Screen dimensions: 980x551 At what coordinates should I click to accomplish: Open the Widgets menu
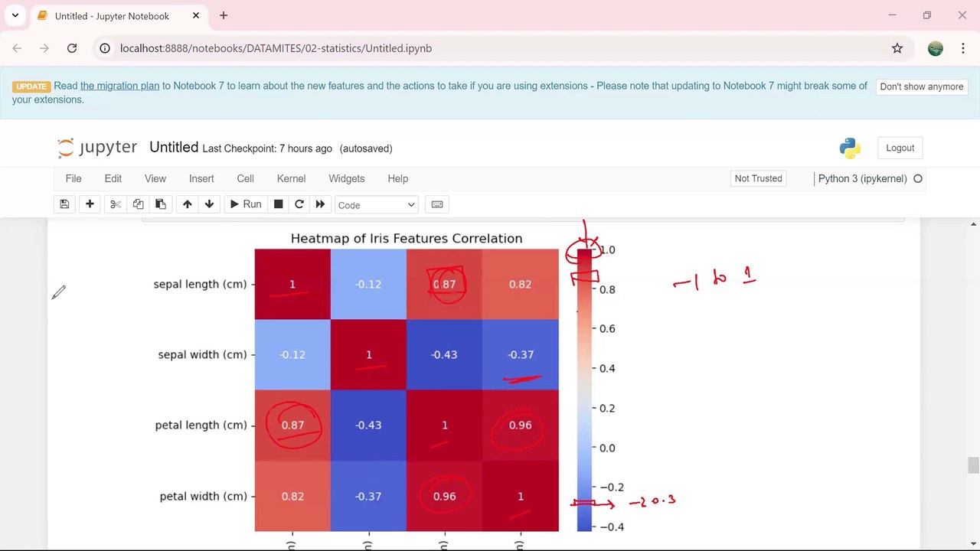click(347, 178)
